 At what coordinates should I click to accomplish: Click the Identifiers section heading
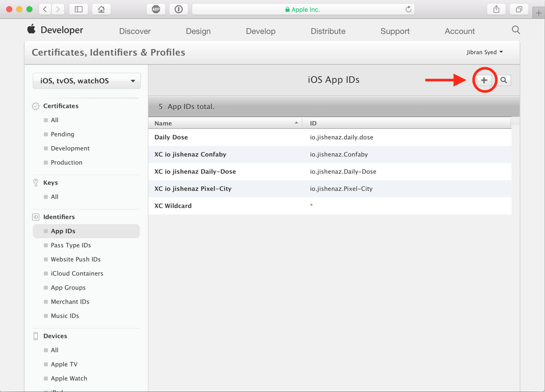point(59,217)
